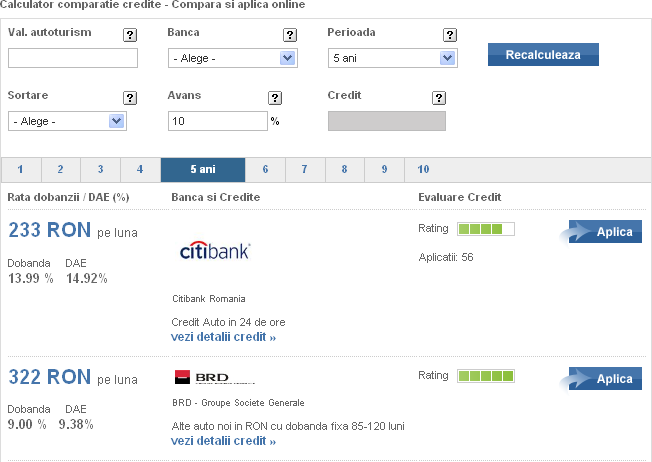Switch to the 6 years tab
Viewport: 652px width, 462px height.
[265, 170]
